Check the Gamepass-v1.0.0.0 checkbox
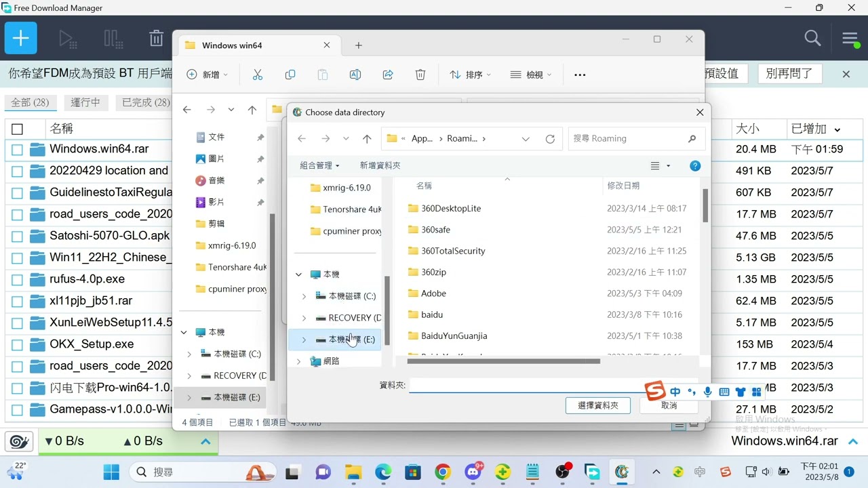This screenshot has width=868, height=488. click(x=17, y=410)
